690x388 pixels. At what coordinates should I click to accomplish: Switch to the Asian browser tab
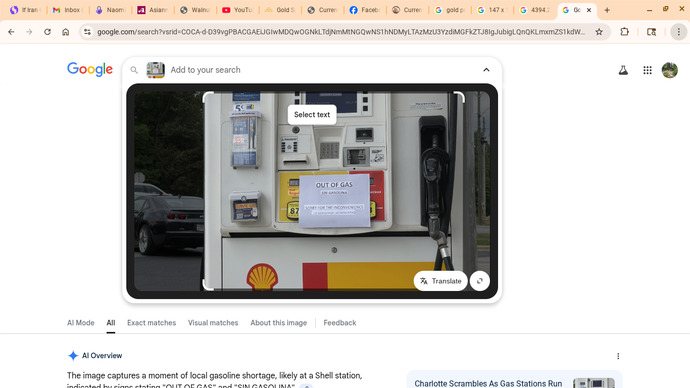tap(152, 10)
